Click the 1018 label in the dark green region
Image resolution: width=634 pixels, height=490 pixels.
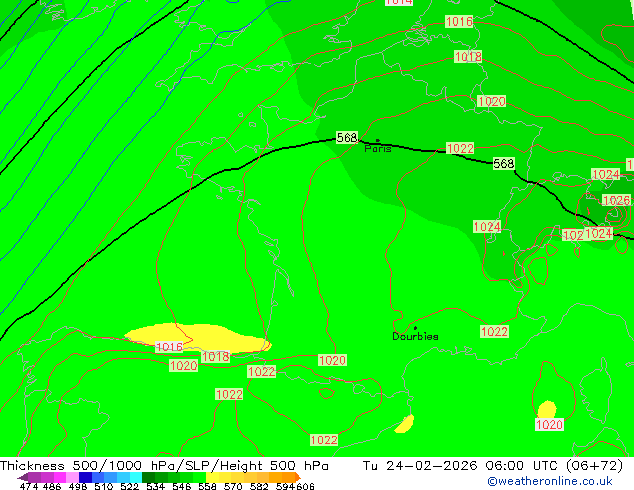click(468, 57)
